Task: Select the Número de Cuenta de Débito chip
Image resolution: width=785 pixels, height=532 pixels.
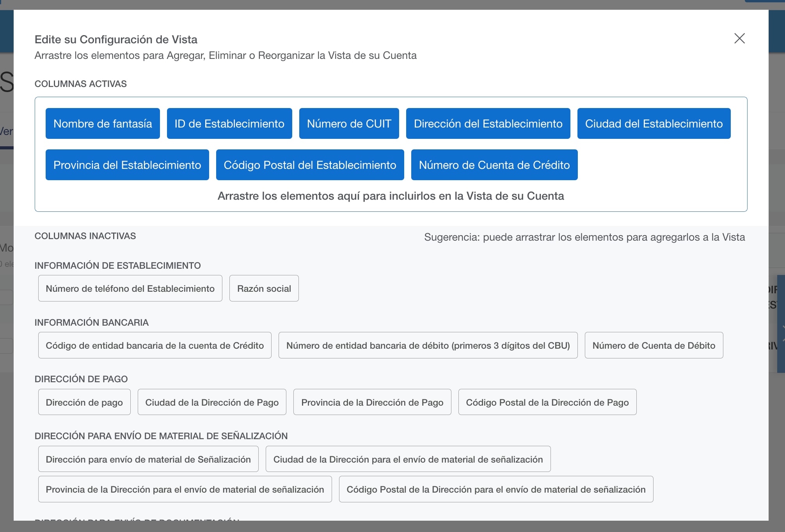Action: click(654, 345)
